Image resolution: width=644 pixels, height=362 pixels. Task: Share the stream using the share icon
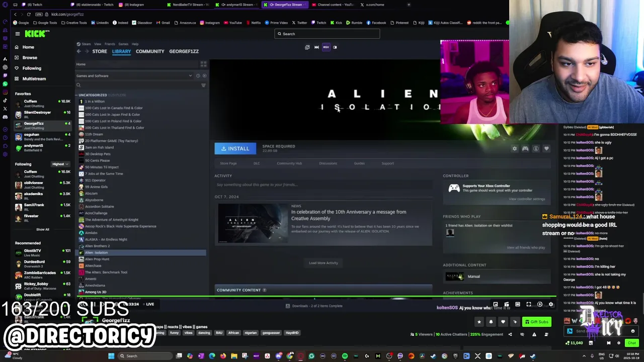coord(510,334)
